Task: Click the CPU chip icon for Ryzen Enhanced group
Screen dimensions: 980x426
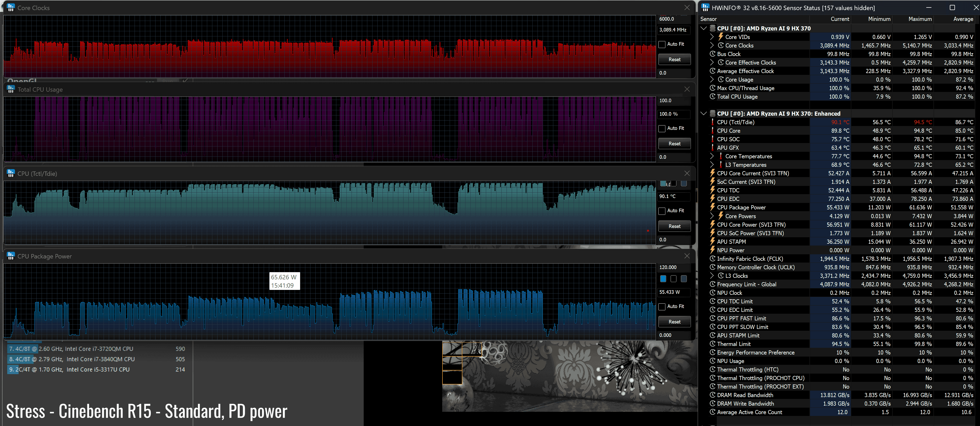Action: point(713,113)
